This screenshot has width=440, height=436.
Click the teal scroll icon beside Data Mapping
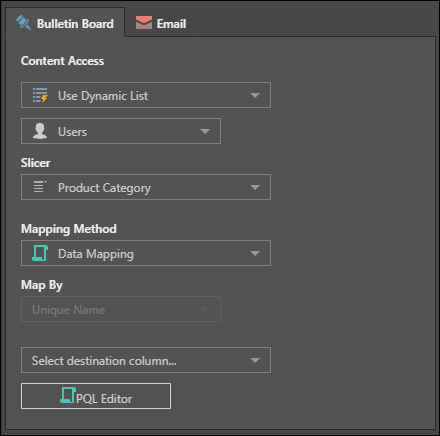(40, 253)
